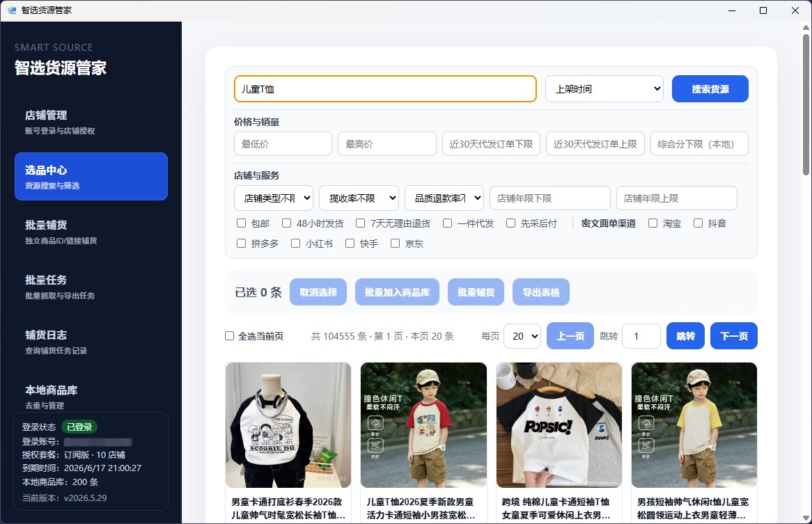Enable the 京东 checkbox
The width and height of the screenshot is (812, 524).
coord(395,243)
